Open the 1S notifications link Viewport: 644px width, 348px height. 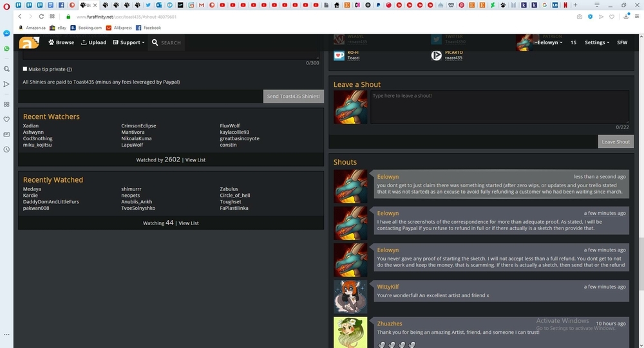coord(573,42)
